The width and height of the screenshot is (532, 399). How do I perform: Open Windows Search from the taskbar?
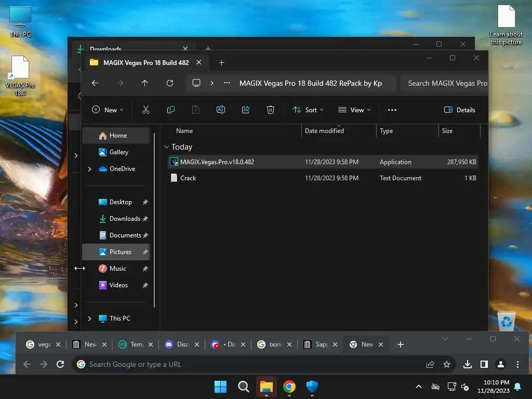coord(243,387)
